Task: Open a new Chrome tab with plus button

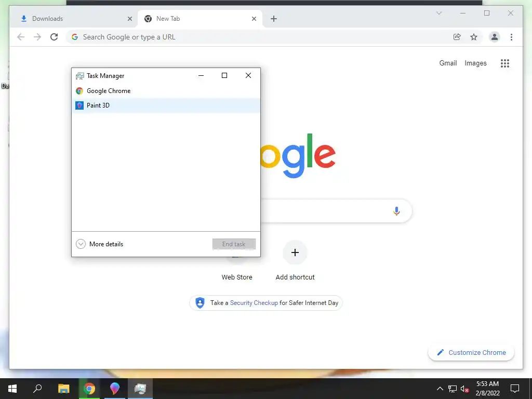Action: (274, 19)
